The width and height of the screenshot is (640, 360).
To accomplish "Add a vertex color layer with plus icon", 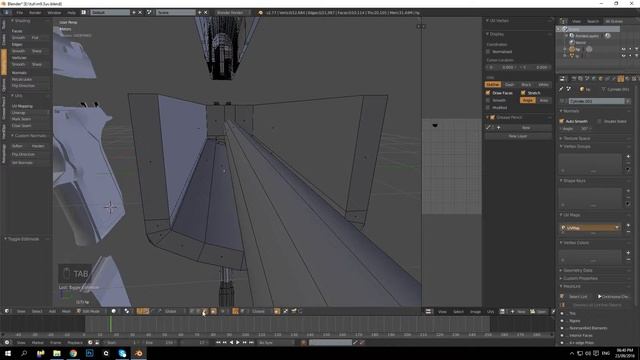I will pos(628,253).
